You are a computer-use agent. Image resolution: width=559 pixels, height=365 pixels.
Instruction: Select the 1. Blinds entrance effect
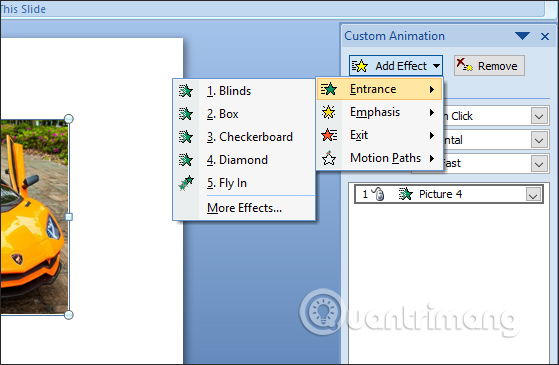click(x=244, y=91)
